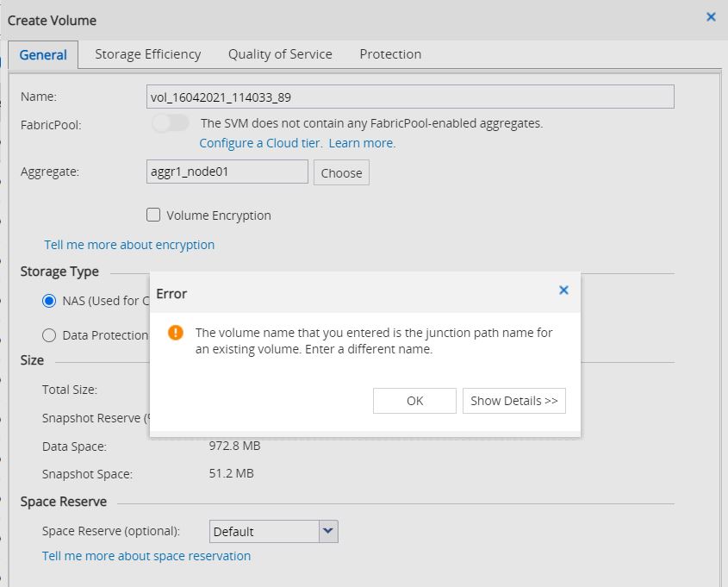Viewport: 728px width, 587px height.
Task: Switch to the Storage Efficiency tab
Action: point(147,54)
